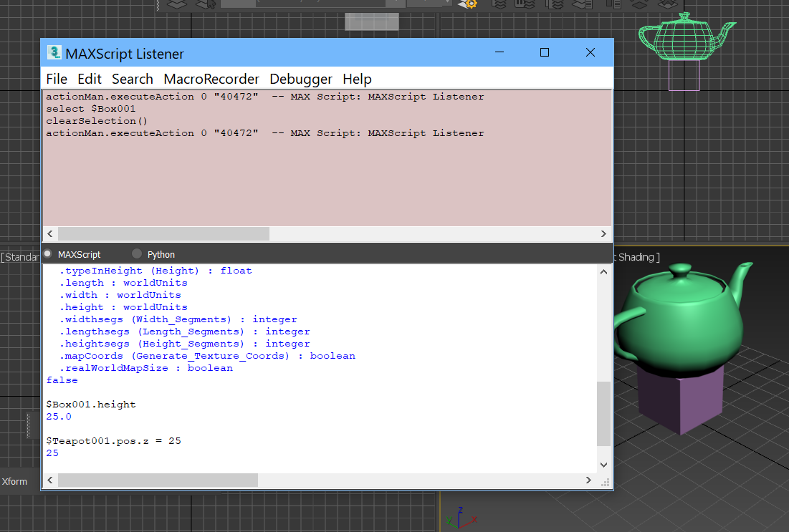
Task: Minimize the MAXScript Listener window
Action: [499, 52]
